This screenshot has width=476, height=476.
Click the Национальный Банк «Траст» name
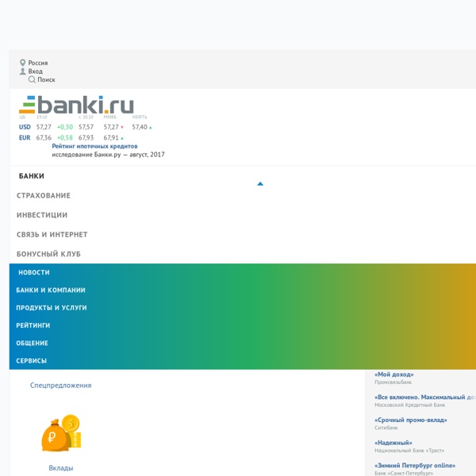pyautogui.click(x=409, y=451)
